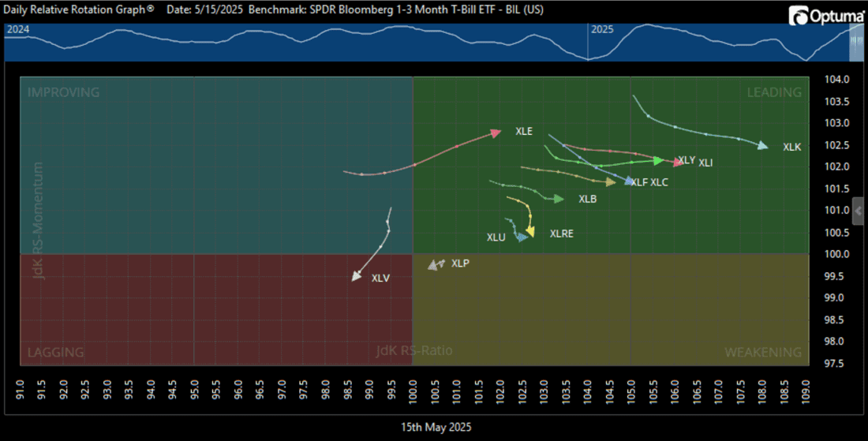The height and width of the screenshot is (441, 868).
Task: Click the XLP ticker label
Action: pyautogui.click(x=460, y=263)
